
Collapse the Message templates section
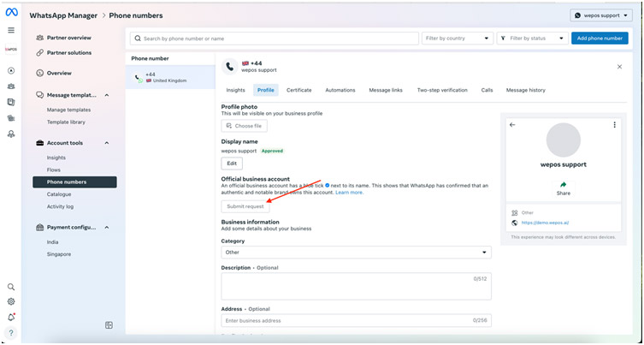tap(107, 95)
